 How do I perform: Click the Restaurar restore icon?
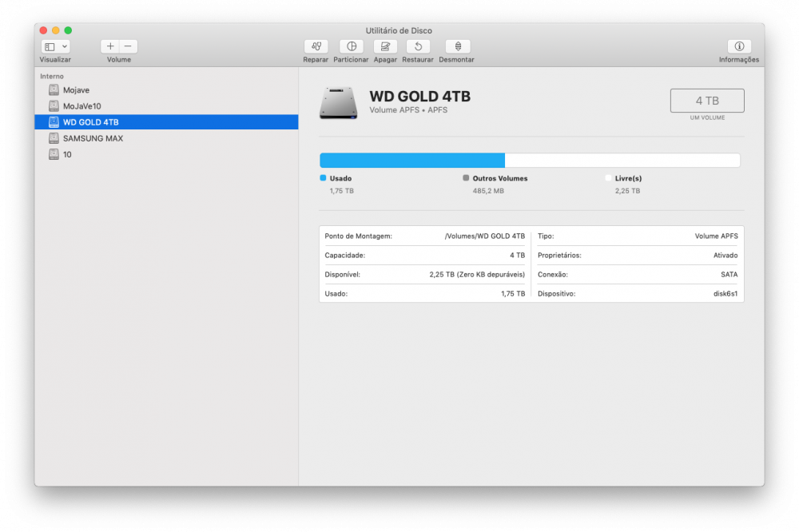click(418, 46)
